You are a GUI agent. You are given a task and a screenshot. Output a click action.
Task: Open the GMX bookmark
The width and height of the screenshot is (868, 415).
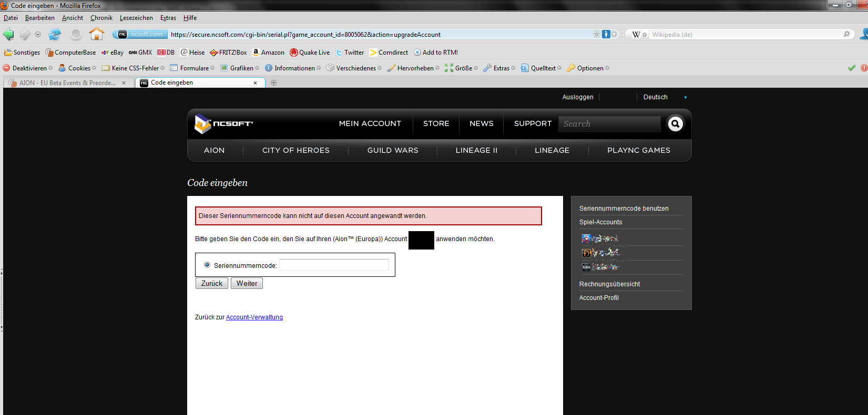click(140, 53)
